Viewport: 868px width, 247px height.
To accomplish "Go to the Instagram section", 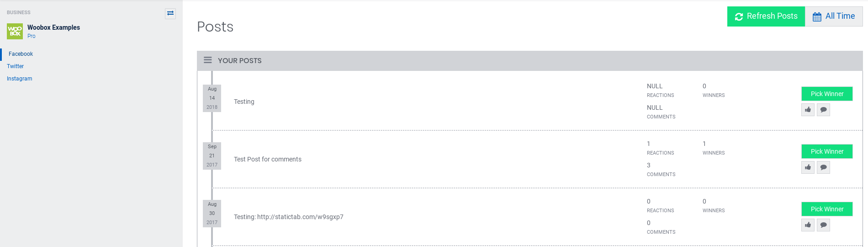I will coord(20,79).
